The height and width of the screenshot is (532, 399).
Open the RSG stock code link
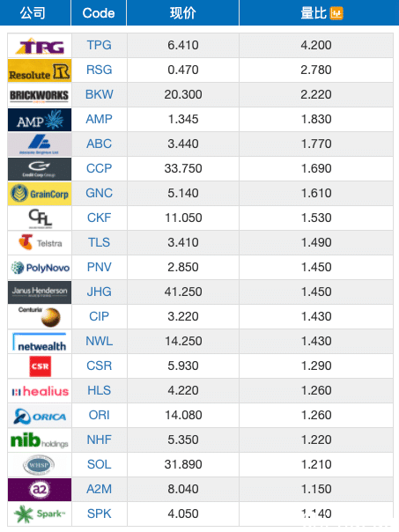99,70
